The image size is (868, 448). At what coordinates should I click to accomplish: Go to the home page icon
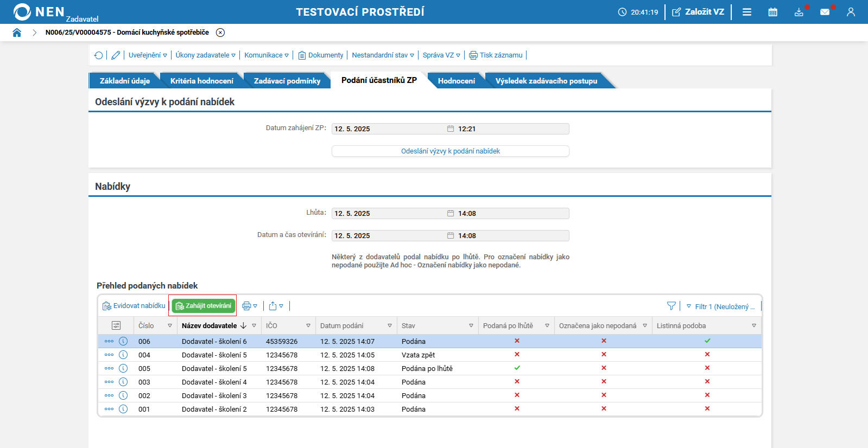pyautogui.click(x=17, y=33)
